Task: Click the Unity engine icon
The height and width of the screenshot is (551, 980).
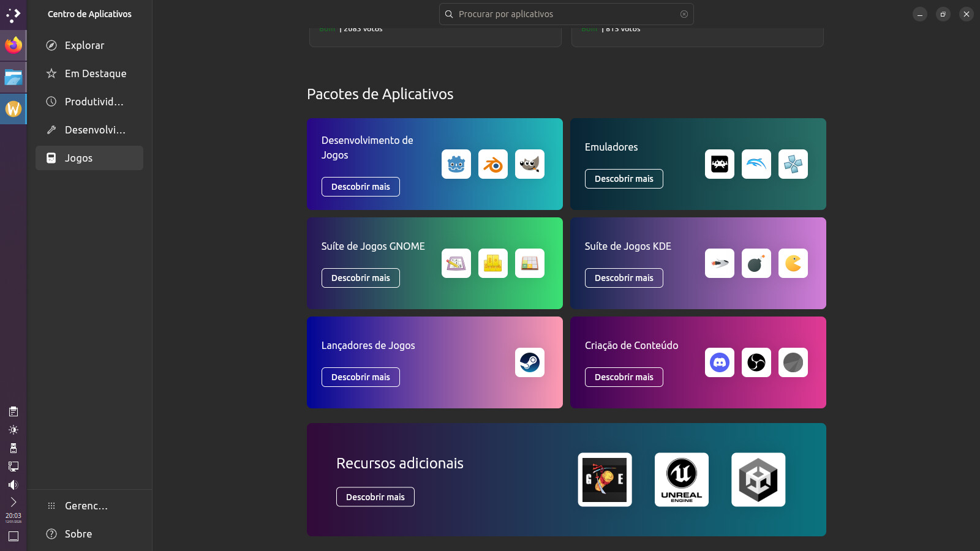Action: tap(758, 479)
